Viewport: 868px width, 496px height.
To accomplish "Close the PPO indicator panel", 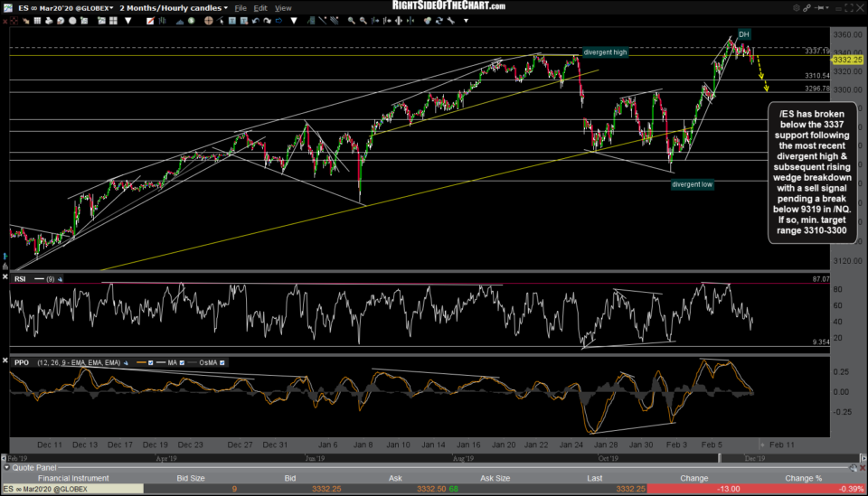I will click(x=5, y=360).
